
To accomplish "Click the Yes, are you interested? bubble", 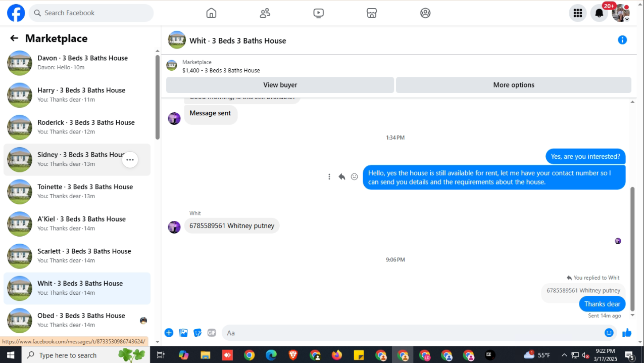I will pyautogui.click(x=585, y=157).
